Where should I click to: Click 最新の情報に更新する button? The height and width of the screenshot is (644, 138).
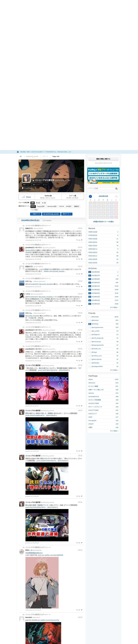[x=103, y=159]
